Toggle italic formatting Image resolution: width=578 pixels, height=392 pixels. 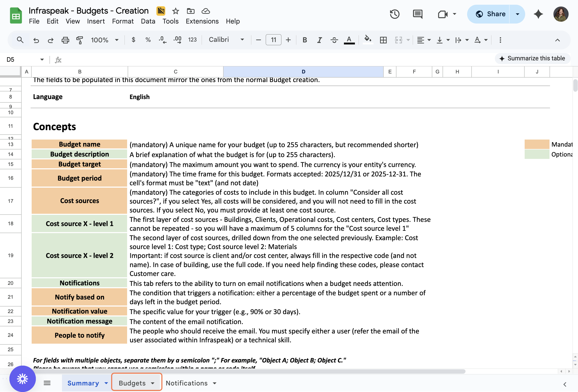click(319, 40)
